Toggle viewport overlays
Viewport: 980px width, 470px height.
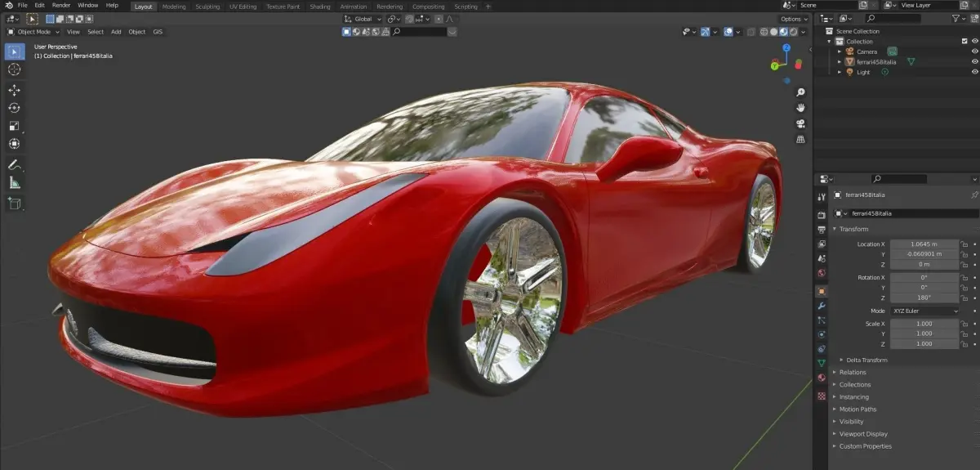[x=728, y=32]
